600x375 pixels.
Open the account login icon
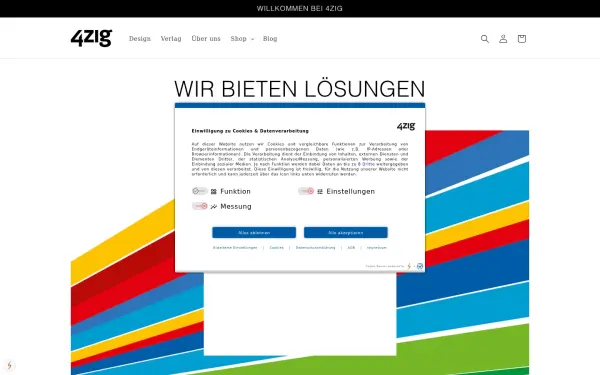click(x=503, y=39)
